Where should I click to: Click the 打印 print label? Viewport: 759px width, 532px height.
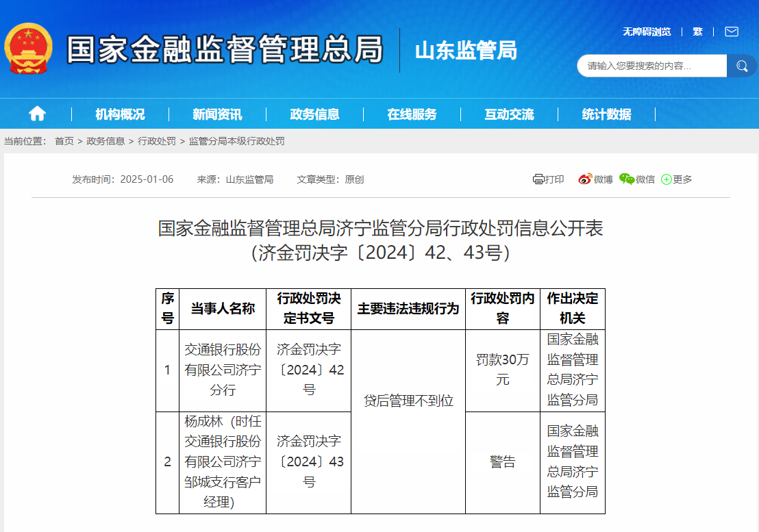(554, 179)
